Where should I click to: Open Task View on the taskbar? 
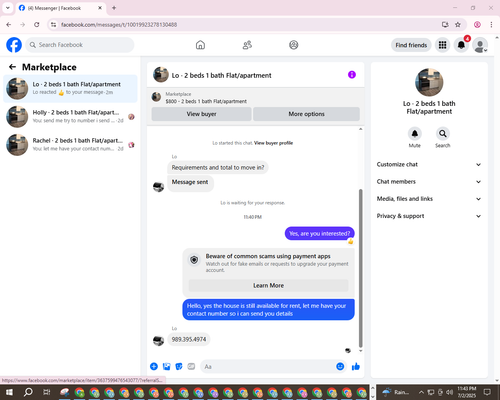46,392
